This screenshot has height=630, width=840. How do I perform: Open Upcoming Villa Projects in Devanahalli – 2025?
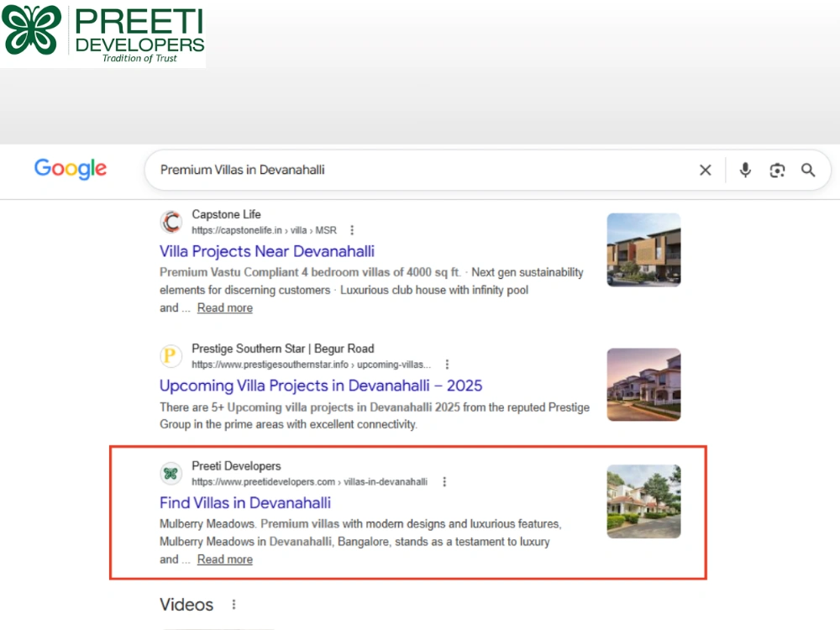coord(321,386)
